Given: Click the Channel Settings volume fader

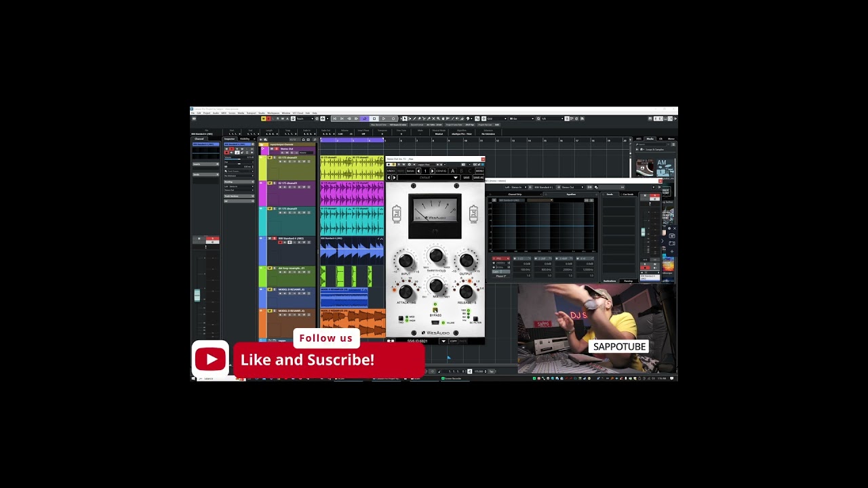Looking at the screenshot, I should [x=644, y=232].
